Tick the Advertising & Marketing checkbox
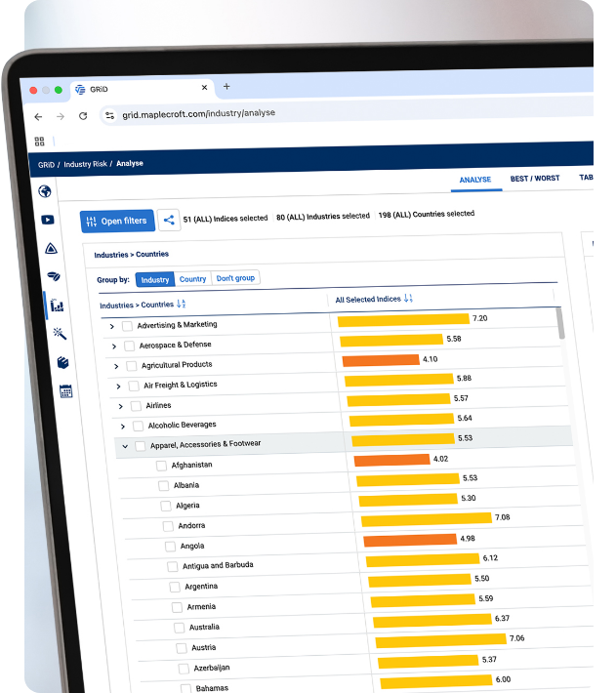The width and height of the screenshot is (616, 693). pyautogui.click(x=127, y=325)
